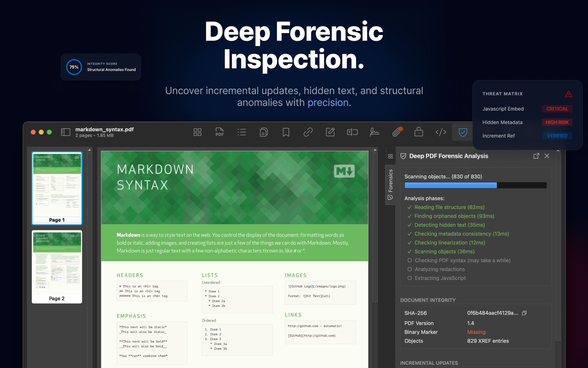Select Page 1 thumbnail
The image size is (588, 368).
[57, 188]
